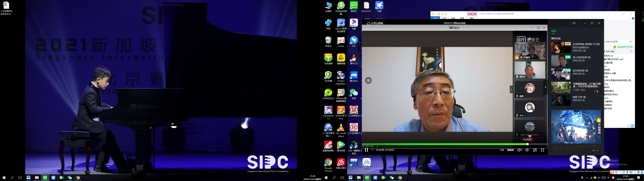This screenshot has height=181, width=644.
Task: Open the 视频工具 ribbon tab
Action: pyautogui.click(x=472, y=14)
